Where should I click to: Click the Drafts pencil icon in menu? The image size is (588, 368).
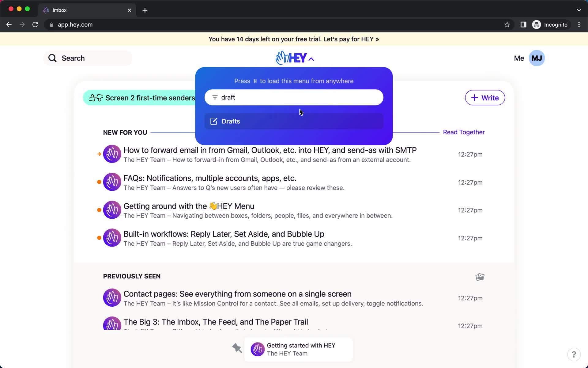214,121
